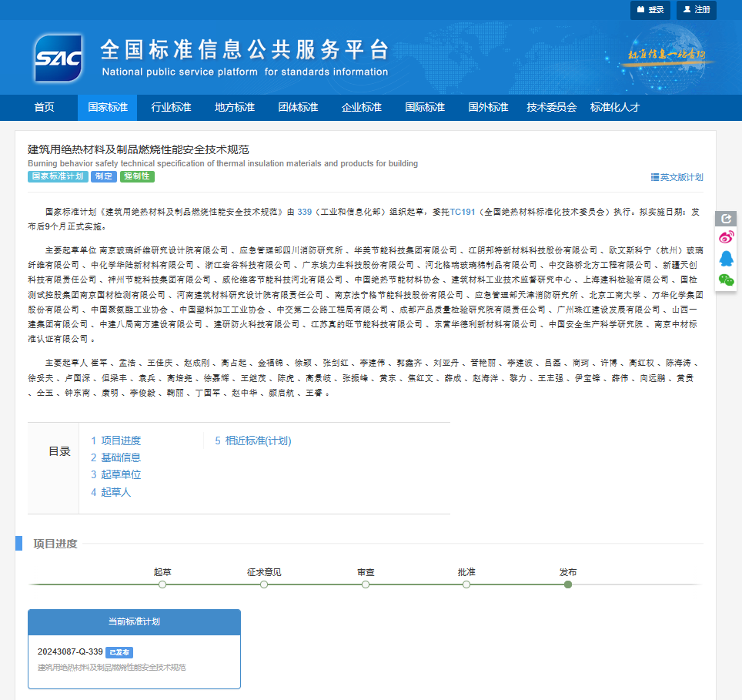Click the 注册 register button
Viewport: 742px width, 700px height.
697,10
